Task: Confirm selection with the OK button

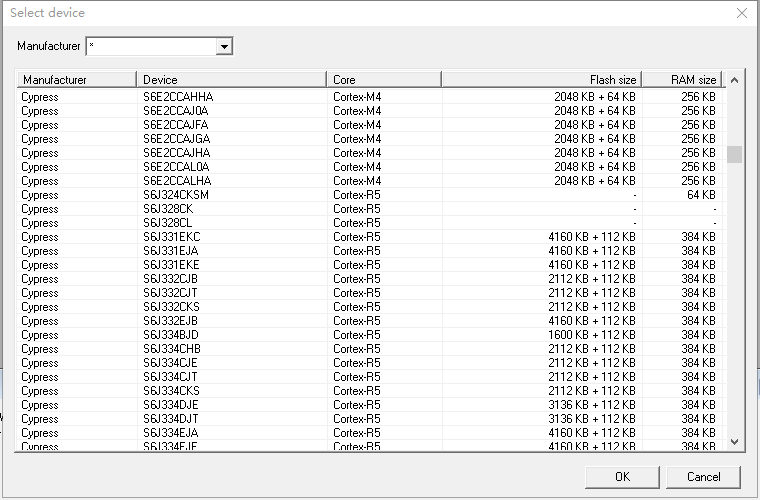Action: point(622,477)
